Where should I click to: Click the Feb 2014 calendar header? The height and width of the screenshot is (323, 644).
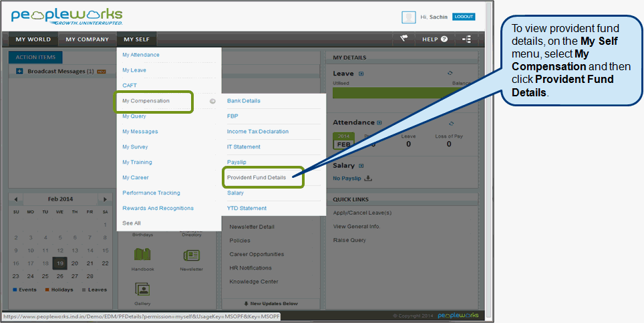coord(60,199)
